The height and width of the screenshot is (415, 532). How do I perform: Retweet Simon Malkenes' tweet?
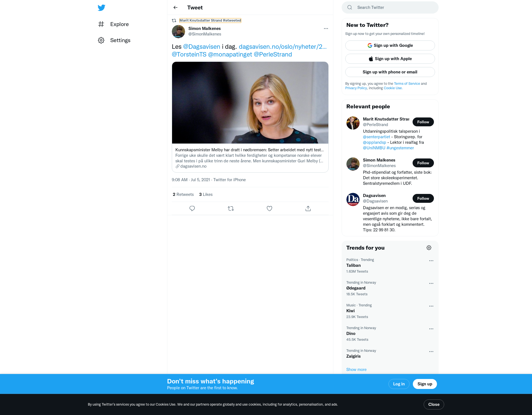point(231,208)
